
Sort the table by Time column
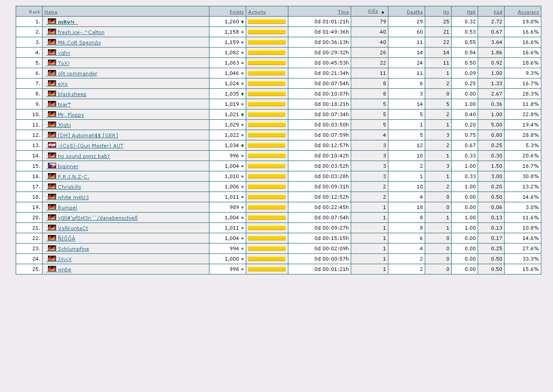tap(343, 12)
